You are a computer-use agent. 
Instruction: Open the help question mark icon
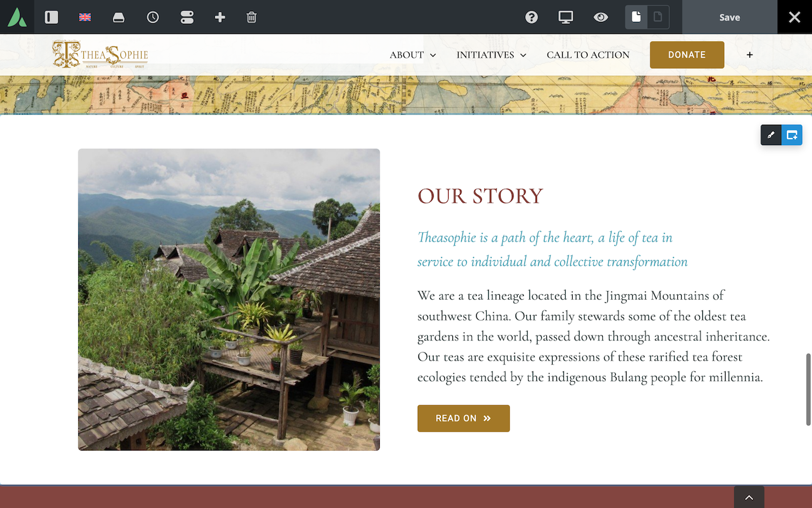[x=532, y=18]
